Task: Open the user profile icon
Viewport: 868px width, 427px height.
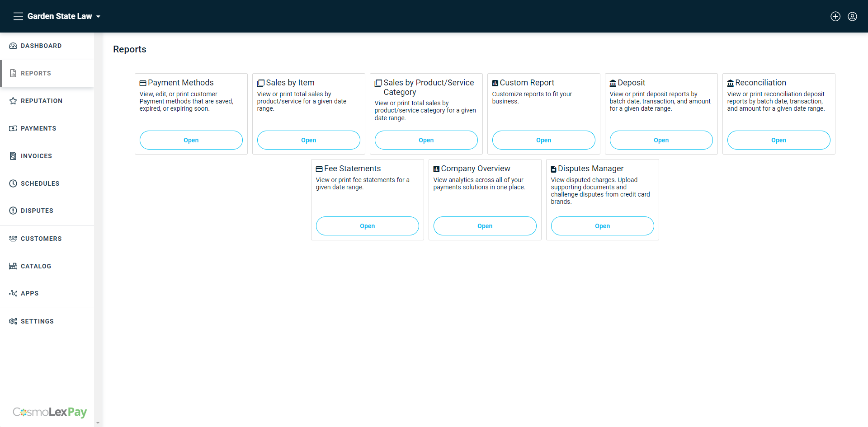Action: click(852, 16)
